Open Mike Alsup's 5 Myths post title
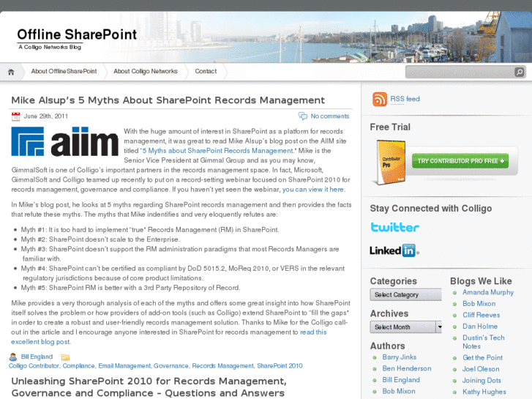 pyautogui.click(x=168, y=100)
